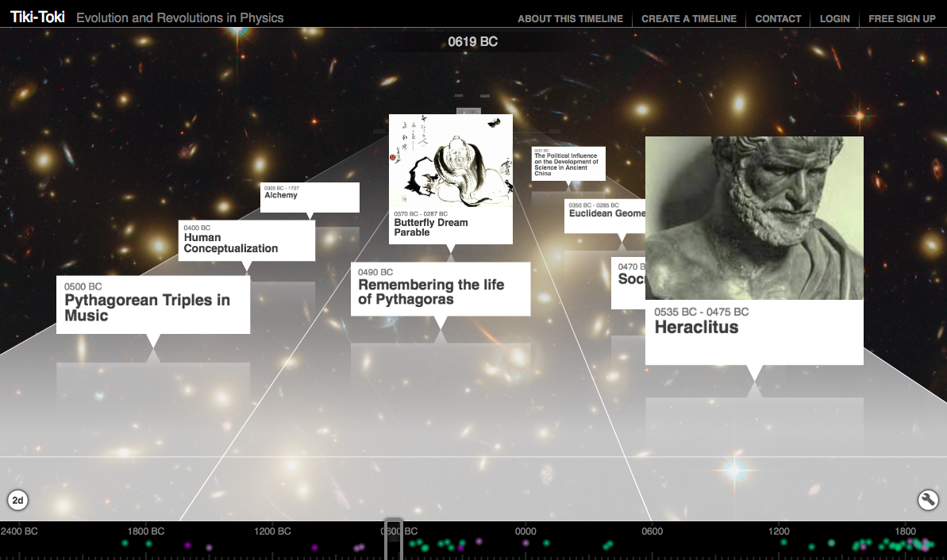Click the 0000 year label on timeline
This screenshot has width=947, height=560.
point(525,531)
